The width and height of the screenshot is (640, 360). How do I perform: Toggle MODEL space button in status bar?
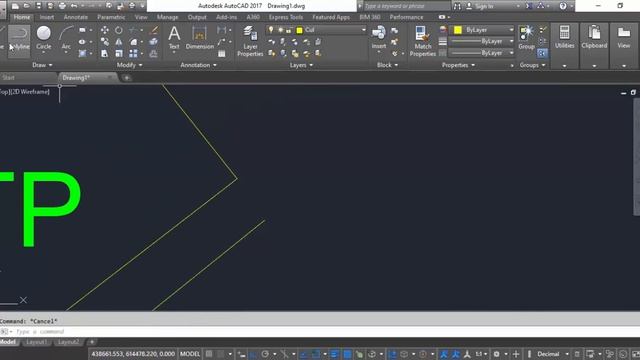point(190,354)
